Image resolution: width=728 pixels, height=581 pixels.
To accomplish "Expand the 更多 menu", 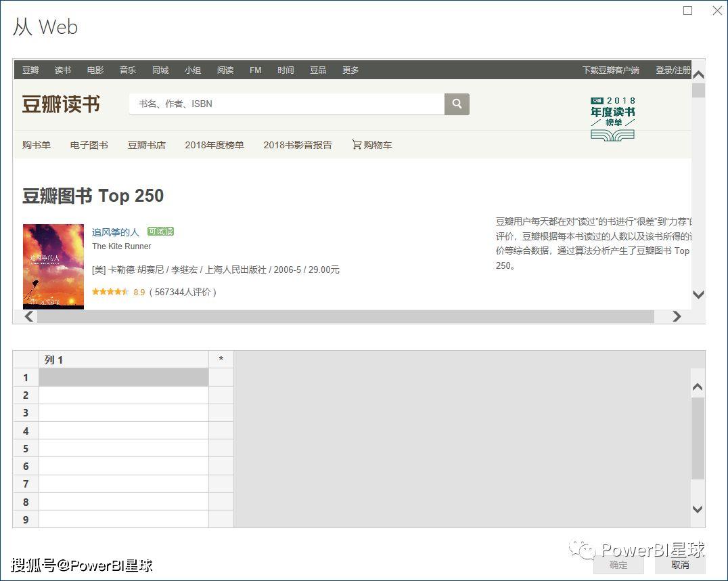I will pyautogui.click(x=350, y=70).
